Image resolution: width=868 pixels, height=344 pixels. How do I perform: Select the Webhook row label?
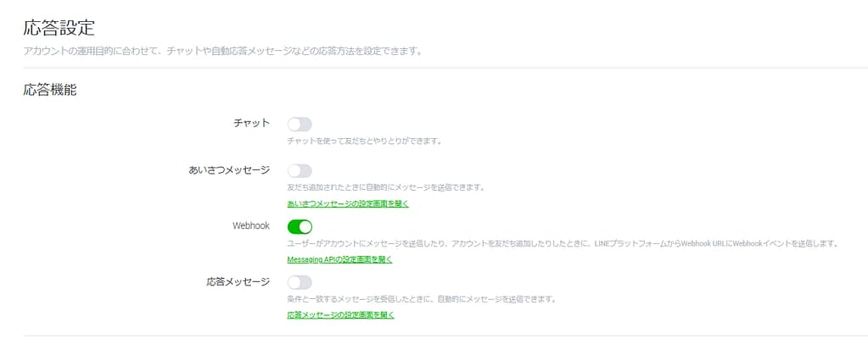click(250, 226)
